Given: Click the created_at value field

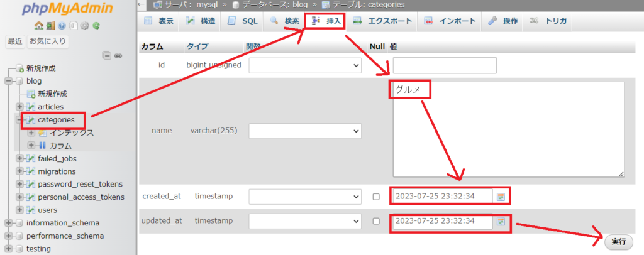Looking at the screenshot, I should [x=443, y=197].
